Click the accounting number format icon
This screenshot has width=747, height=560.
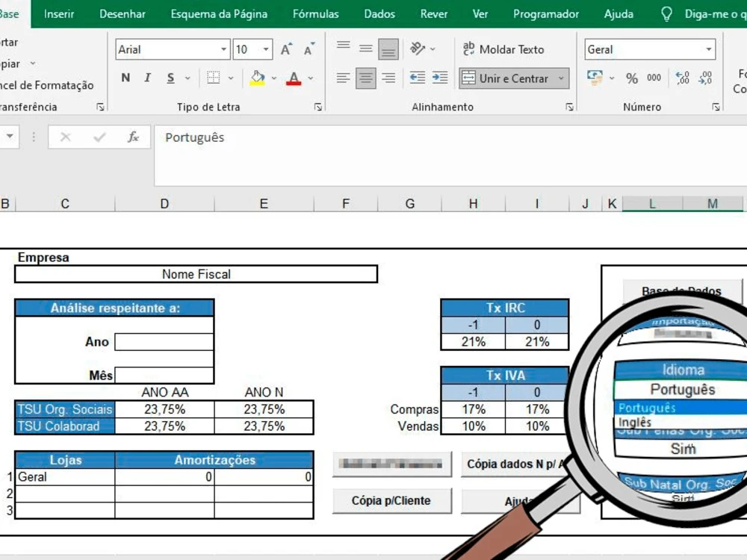(595, 78)
